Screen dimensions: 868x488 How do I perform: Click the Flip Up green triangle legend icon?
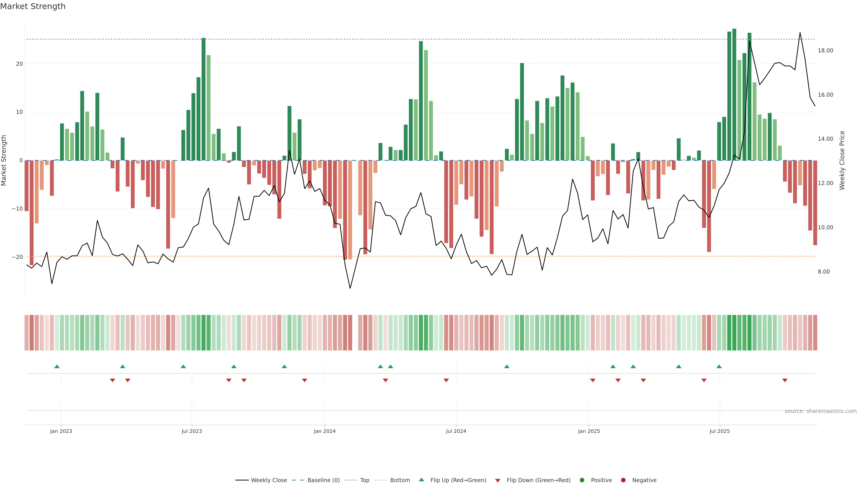point(421,480)
